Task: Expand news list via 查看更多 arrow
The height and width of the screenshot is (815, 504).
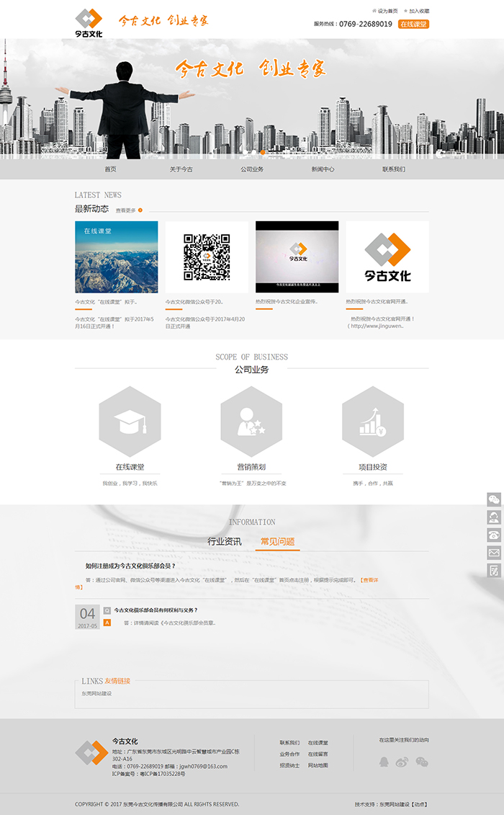Action: [140, 210]
